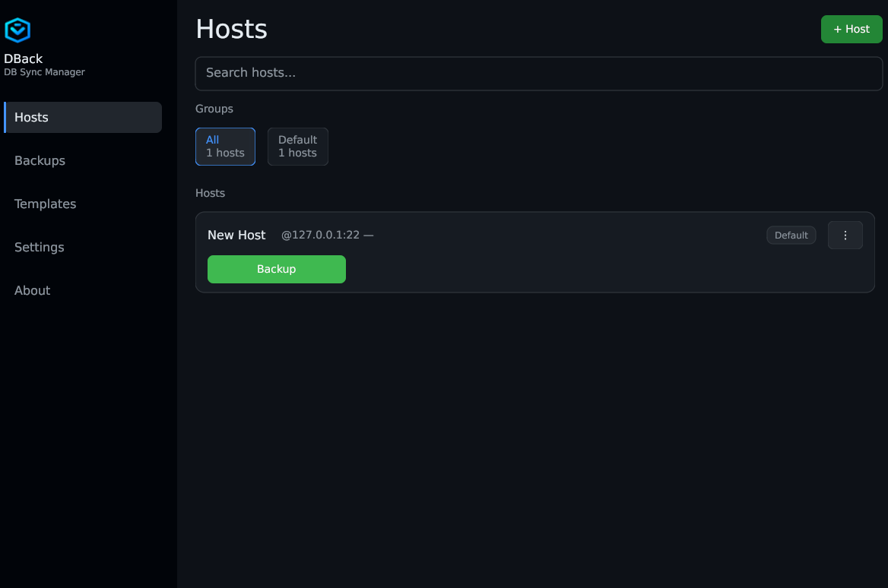Screen dimensions: 888x588
Task: Click the DBack app title text
Action: tap(24, 58)
